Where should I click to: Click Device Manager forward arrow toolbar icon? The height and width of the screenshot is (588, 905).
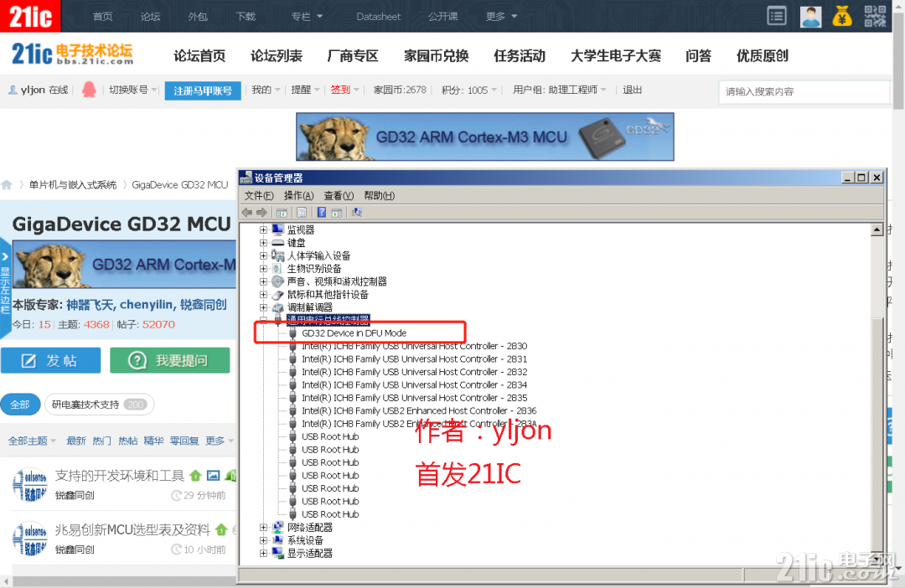pyautogui.click(x=261, y=213)
